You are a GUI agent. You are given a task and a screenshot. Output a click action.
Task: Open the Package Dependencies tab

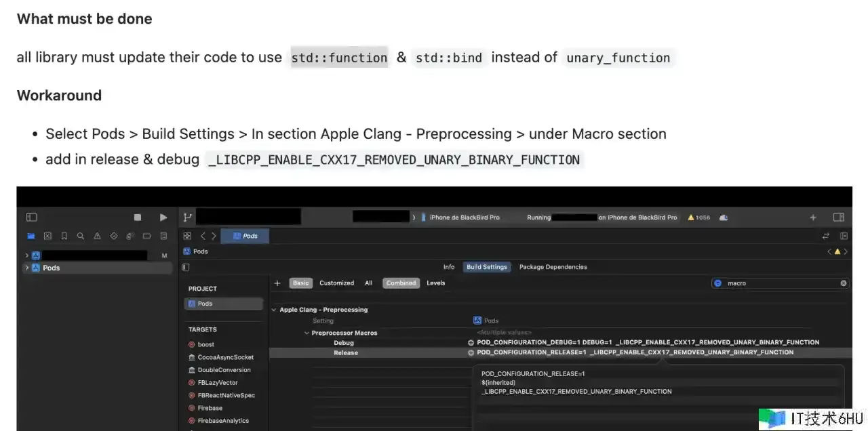coord(553,267)
